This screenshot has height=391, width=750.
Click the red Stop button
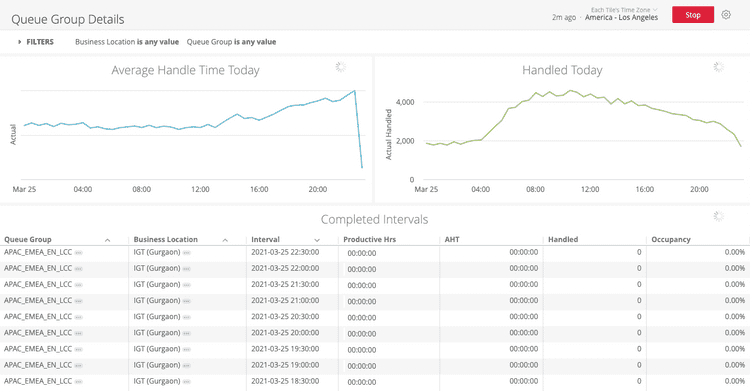693,15
